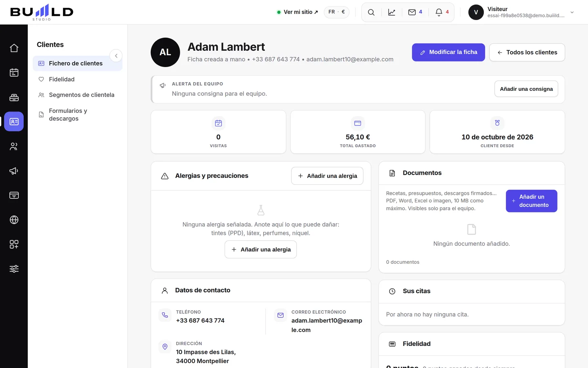Open the notifications bell with 4 alerts
This screenshot has height=368, width=588.
(x=442, y=12)
